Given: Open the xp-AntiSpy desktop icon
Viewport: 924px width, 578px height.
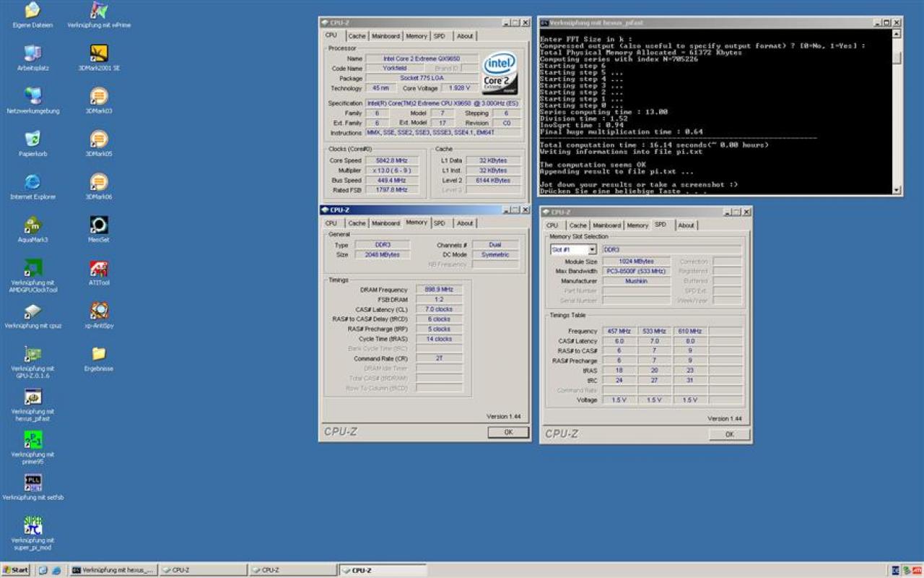Looking at the screenshot, I should pos(99,311).
